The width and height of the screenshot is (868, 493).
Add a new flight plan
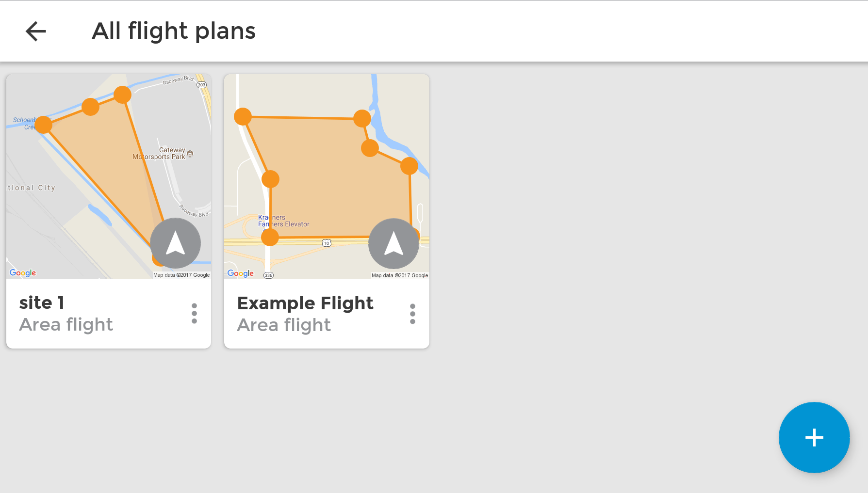pos(814,437)
